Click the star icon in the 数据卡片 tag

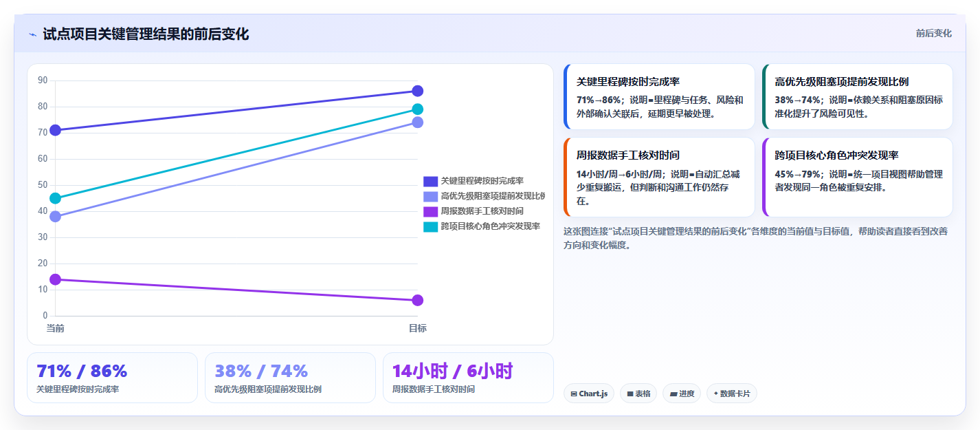(716, 394)
